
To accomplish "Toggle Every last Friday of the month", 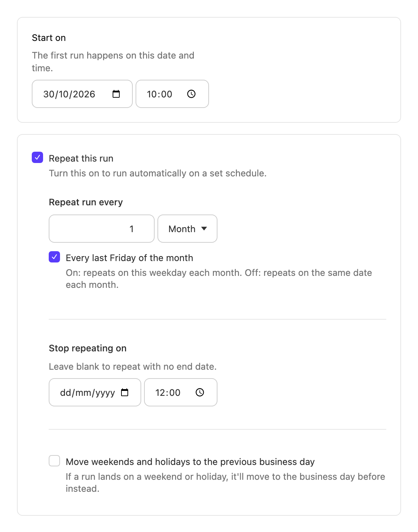I will point(54,257).
